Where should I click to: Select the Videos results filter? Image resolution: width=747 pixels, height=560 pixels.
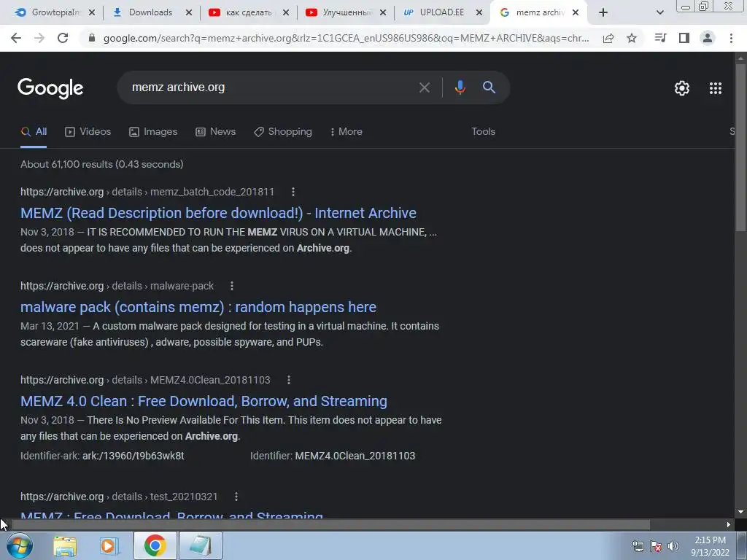(x=88, y=131)
